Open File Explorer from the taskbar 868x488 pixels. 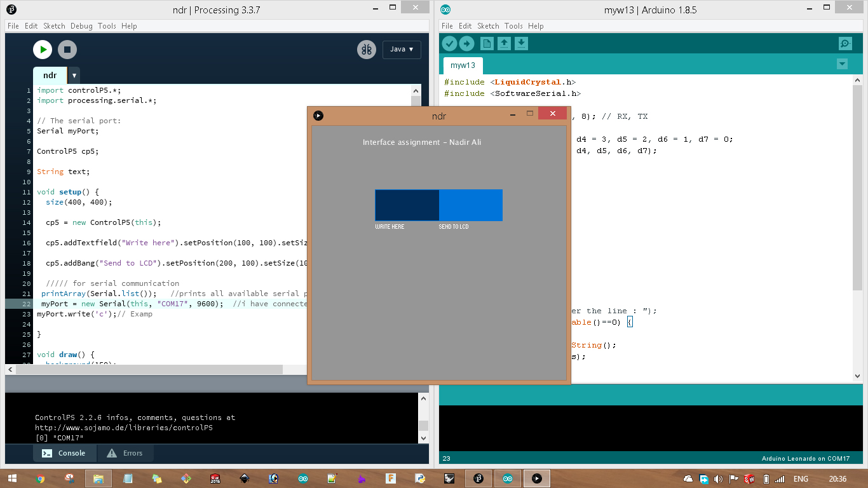pos(98,478)
